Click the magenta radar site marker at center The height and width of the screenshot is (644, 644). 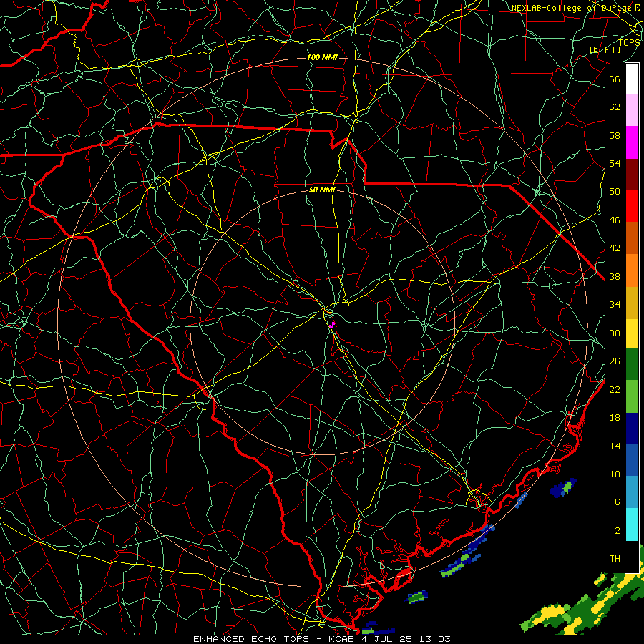point(333,324)
